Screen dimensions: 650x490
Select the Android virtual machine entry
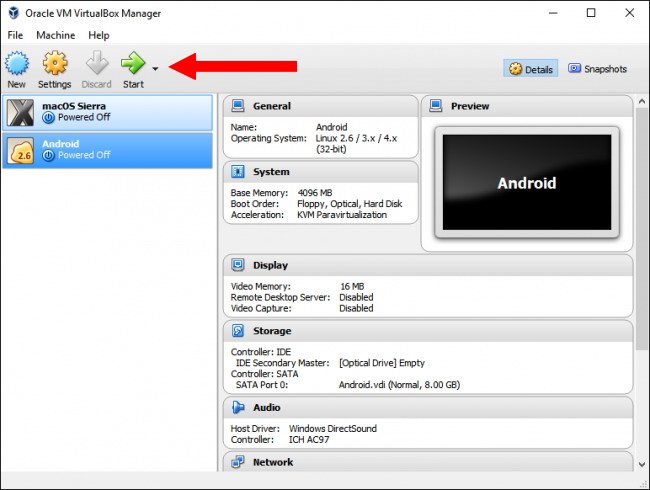[107, 150]
